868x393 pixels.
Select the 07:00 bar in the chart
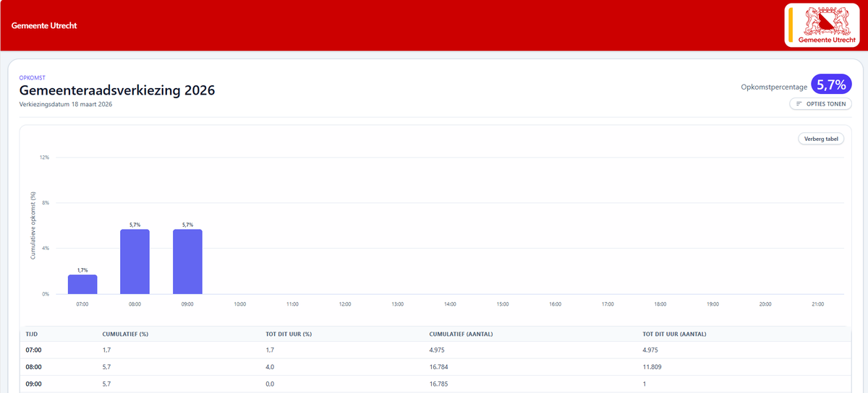pos(82,285)
